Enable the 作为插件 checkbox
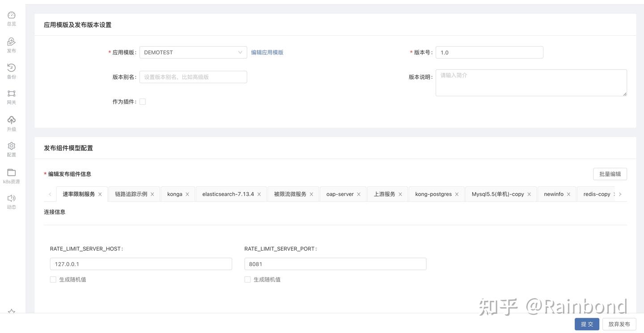Screen dimensions: 644x333 pos(143,102)
